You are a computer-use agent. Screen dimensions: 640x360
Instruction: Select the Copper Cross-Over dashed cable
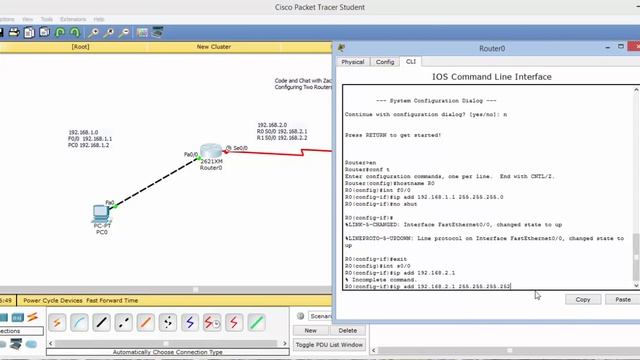(123, 322)
